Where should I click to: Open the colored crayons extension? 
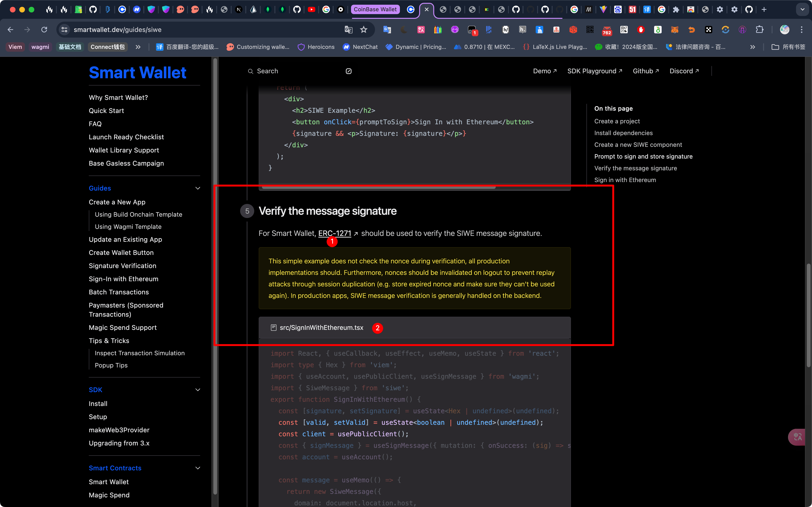(x=438, y=30)
